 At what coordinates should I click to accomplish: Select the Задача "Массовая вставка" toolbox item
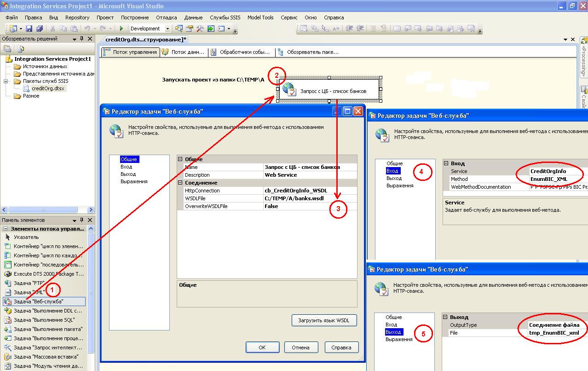click(x=44, y=357)
